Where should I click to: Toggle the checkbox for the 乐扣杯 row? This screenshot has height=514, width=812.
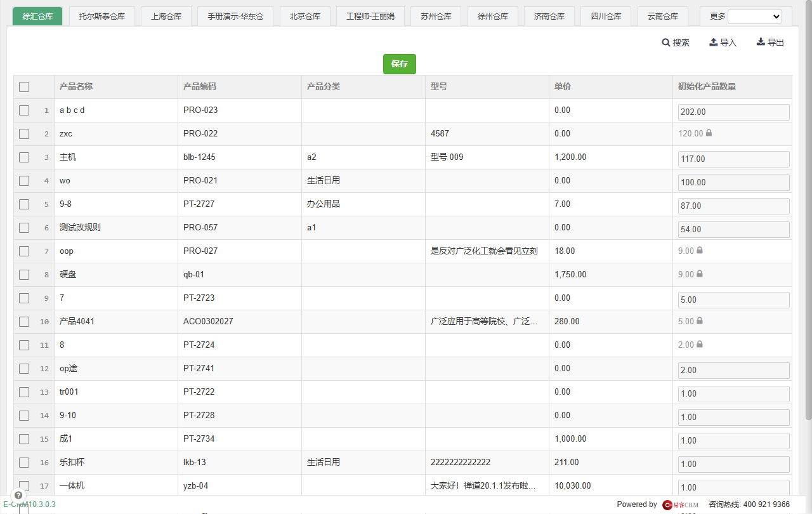(24, 463)
